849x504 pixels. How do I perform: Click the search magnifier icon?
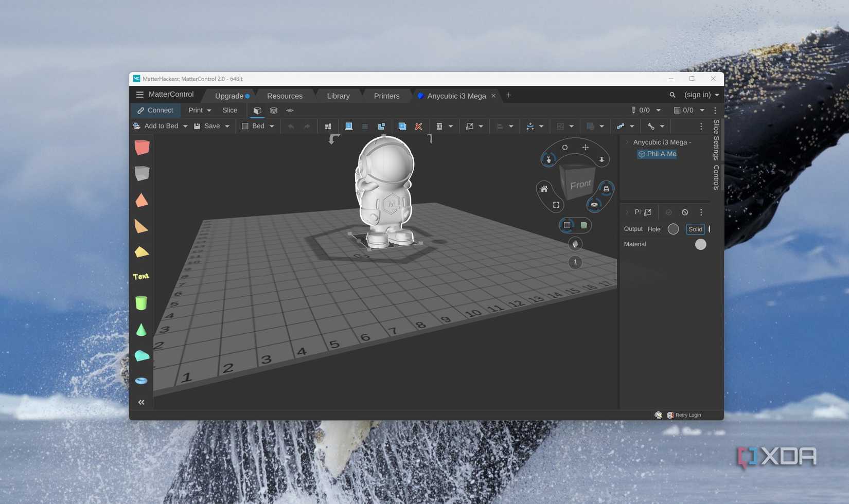(x=673, y=95)
